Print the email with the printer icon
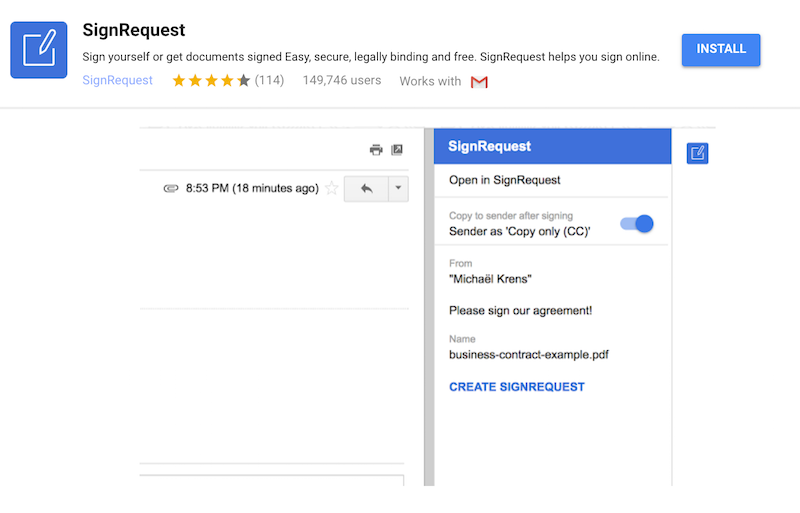Screen dimensions: 800x513 (376, 150)
